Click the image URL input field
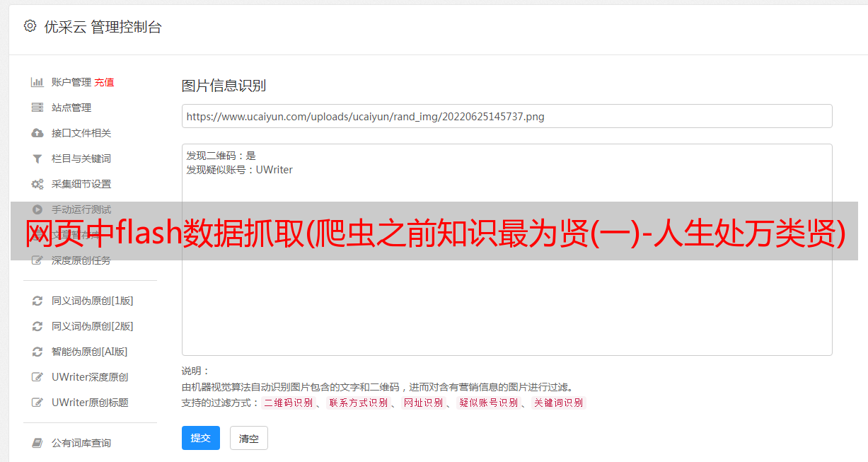The width and height of the screenshot is (868, 462). click(x=507, y=116)
